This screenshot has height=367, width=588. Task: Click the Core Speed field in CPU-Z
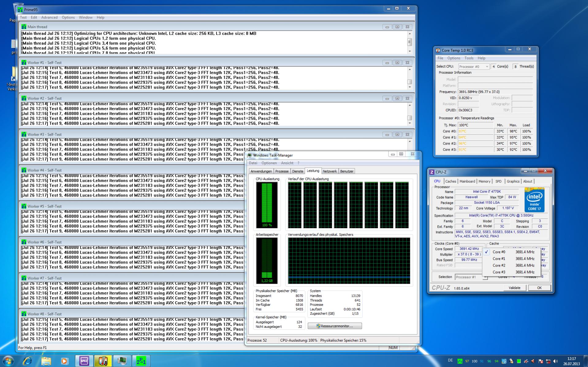point(469,249)
